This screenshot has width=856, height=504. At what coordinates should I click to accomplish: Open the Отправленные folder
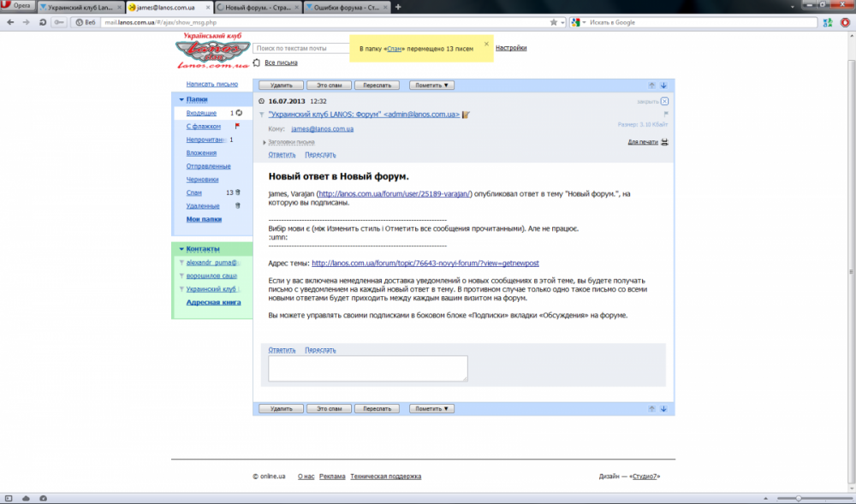coord(208,166)
